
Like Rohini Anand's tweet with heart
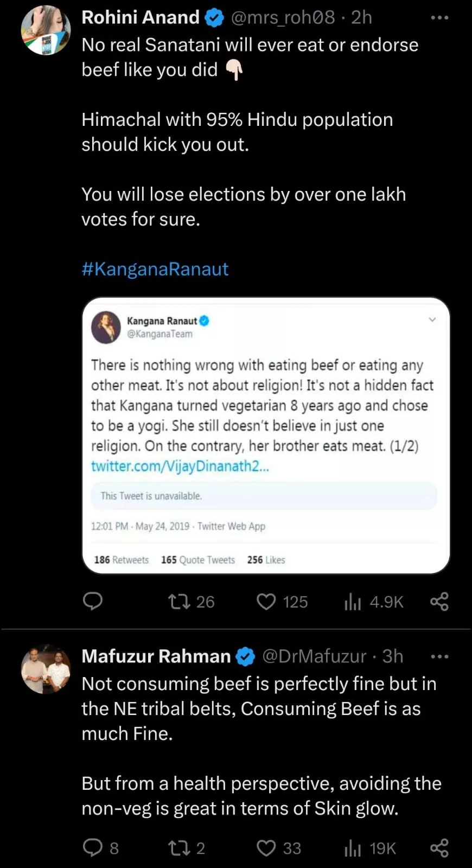coord(266,601)
